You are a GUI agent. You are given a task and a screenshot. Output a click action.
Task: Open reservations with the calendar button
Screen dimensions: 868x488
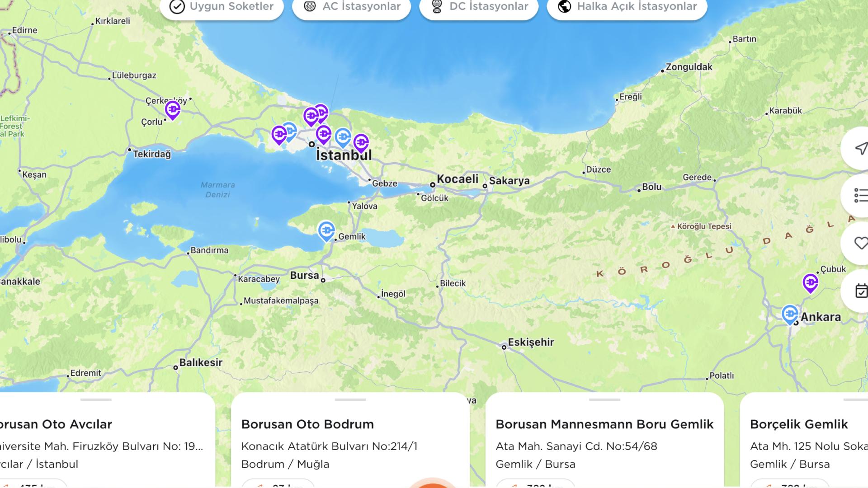(856, 291)
